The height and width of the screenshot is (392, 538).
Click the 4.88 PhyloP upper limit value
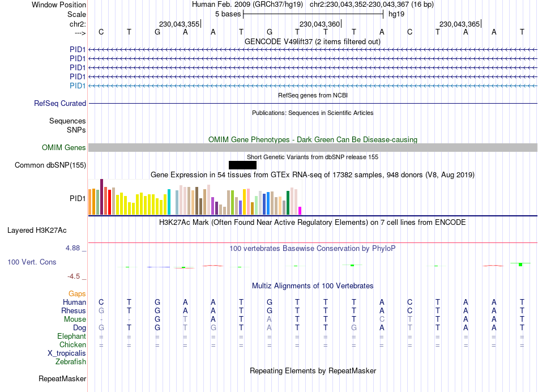[72, 248]
